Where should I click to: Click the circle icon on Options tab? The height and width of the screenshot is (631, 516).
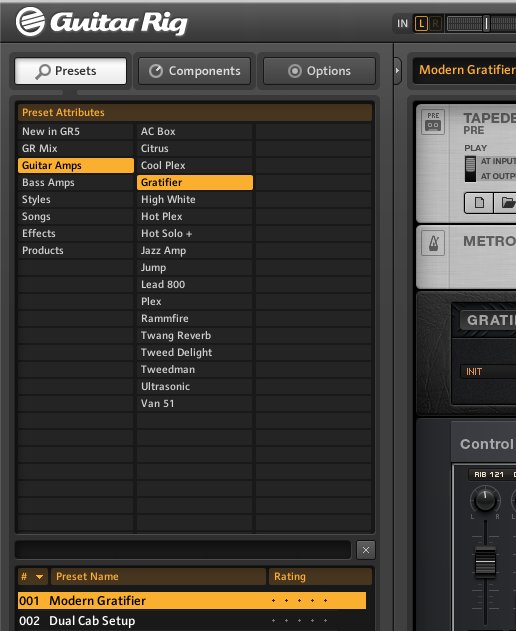pyautogui.click(x=295, y=71)
